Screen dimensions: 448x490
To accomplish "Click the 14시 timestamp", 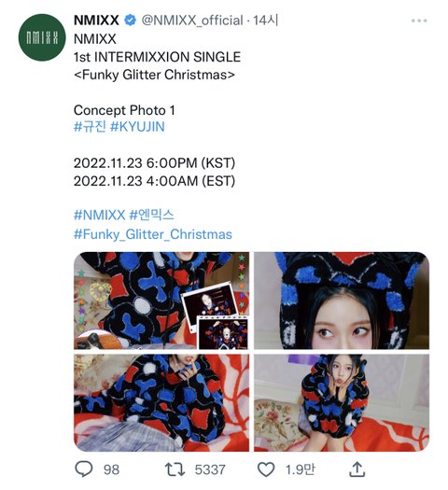I will (266, 21).
